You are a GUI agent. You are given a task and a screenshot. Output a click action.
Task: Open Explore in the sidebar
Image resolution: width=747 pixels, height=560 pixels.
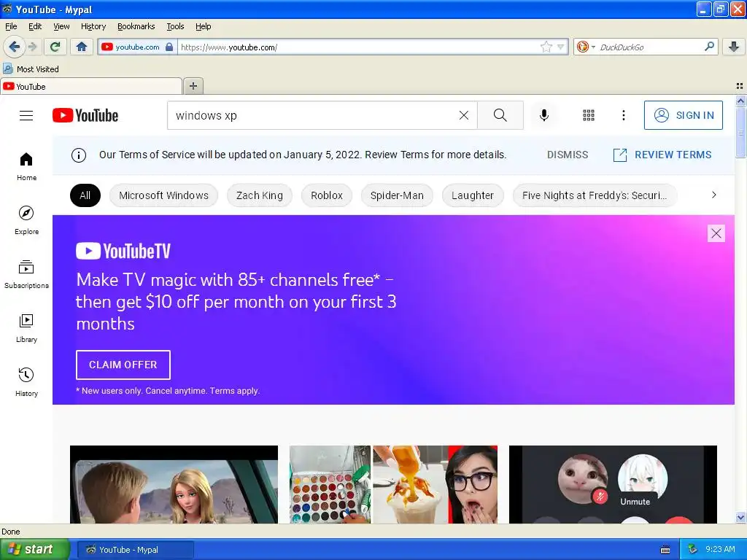point(26,220)
